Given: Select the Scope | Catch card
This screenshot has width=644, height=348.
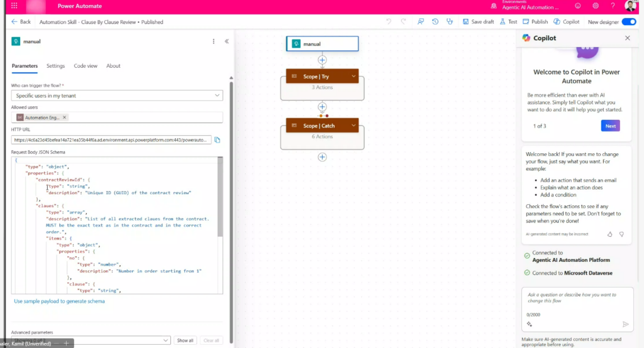Looking at the screenshot, I should click(323, 126).
